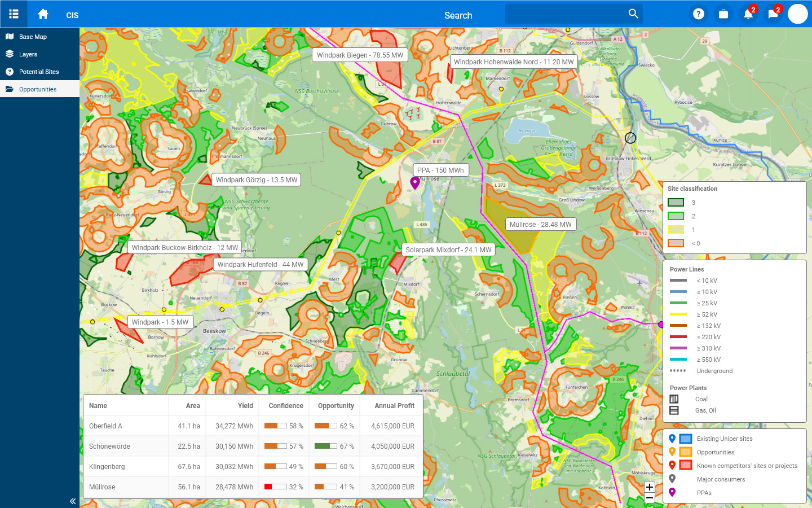Collapse the left sidebar with the double chevron
Image resolution: width=812 pixels, height=508 pixels.
click(x=72, y=501)
